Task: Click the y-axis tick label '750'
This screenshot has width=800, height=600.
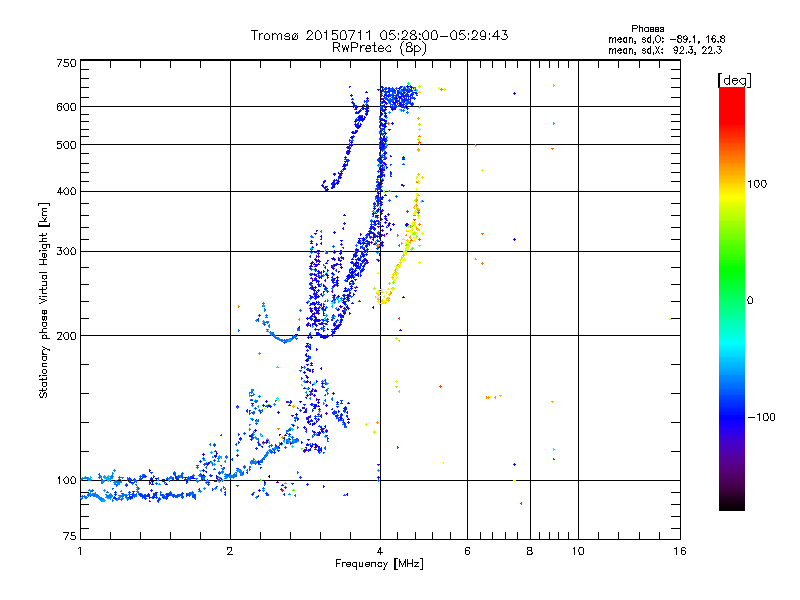Action: point(66,63)
